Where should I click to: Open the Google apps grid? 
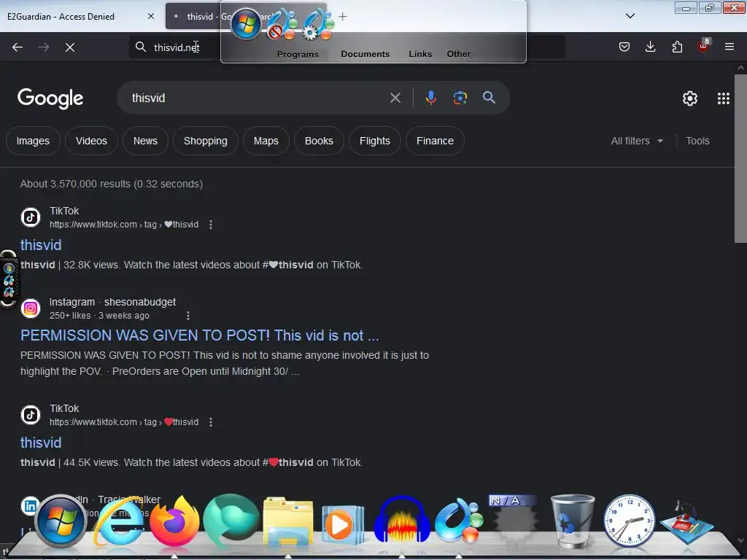[x=723, y=98]
